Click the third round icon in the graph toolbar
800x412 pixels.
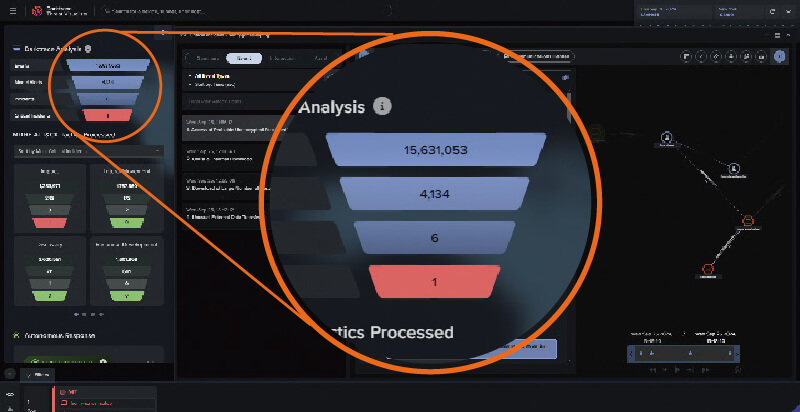click(716, 56)
